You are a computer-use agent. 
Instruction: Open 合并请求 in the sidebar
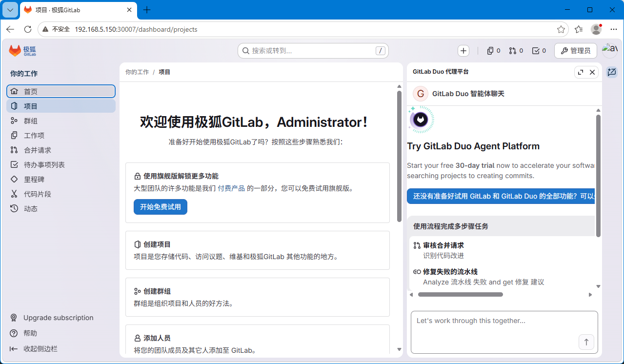[x=61, y=150]
